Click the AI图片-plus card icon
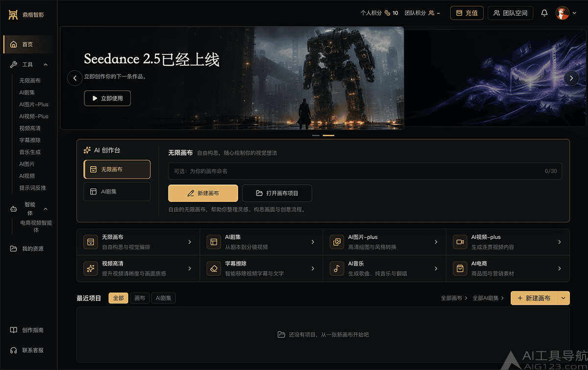 pyautogui.click(x=337, y=242)
